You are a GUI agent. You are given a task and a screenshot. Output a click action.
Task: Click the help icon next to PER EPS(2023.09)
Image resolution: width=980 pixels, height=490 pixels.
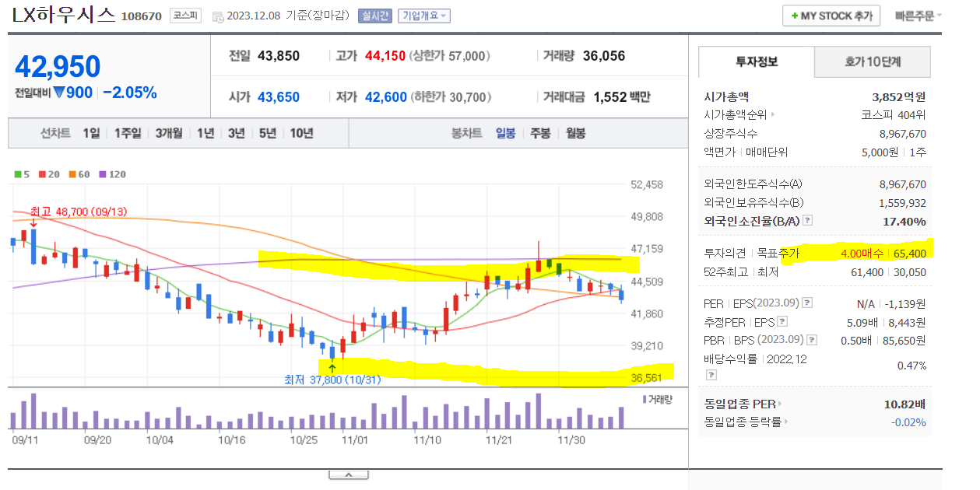point(807,303)
